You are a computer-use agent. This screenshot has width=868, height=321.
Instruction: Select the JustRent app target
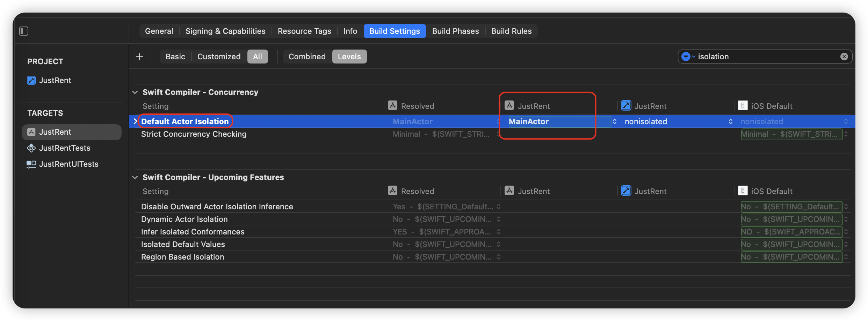click(x=55, y=132)
